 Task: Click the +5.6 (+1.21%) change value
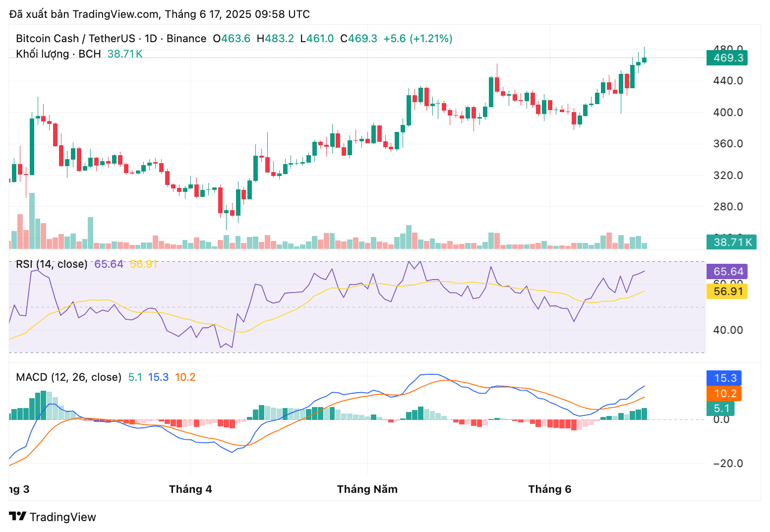[x=417, y=39]
